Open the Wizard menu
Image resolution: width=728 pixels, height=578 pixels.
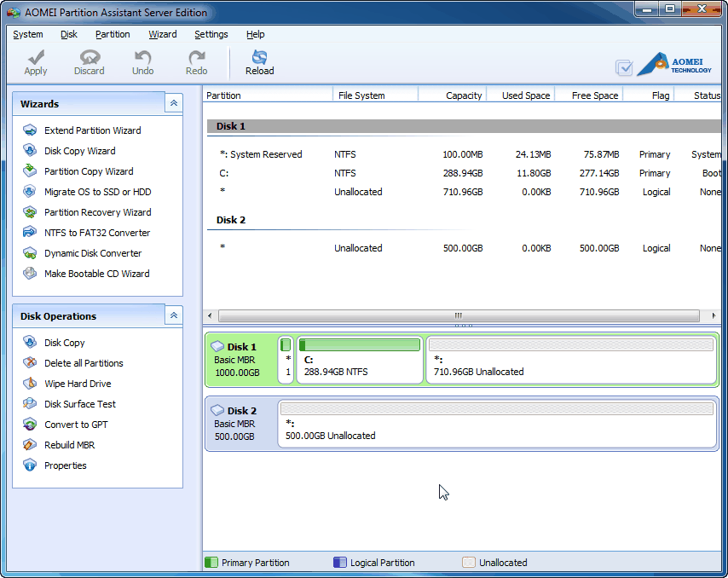(x=163, y=34)
